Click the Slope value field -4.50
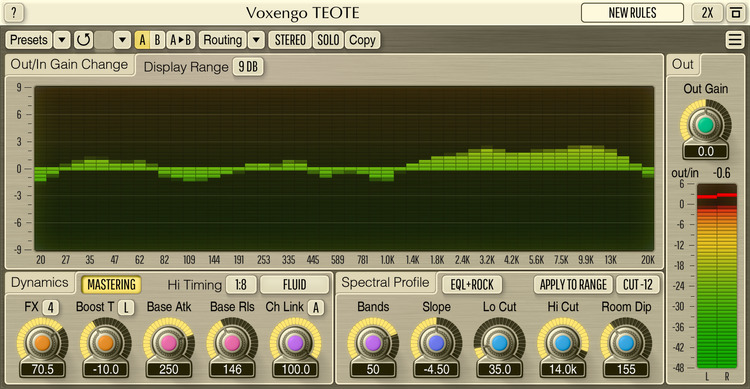Screen dimensions: 750x389 pyautogui.click(x=436, y=369)
